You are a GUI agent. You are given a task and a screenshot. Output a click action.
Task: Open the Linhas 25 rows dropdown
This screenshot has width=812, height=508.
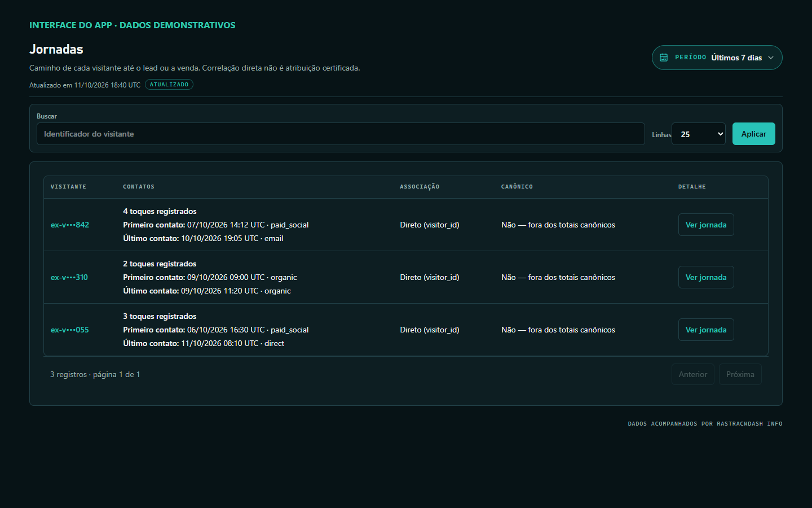[x=699, y=134]
